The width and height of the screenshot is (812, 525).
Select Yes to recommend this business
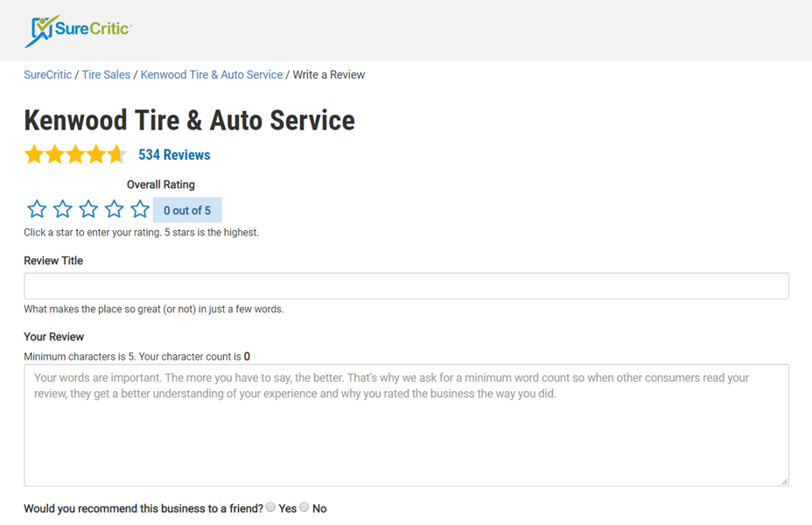(271, 507)
